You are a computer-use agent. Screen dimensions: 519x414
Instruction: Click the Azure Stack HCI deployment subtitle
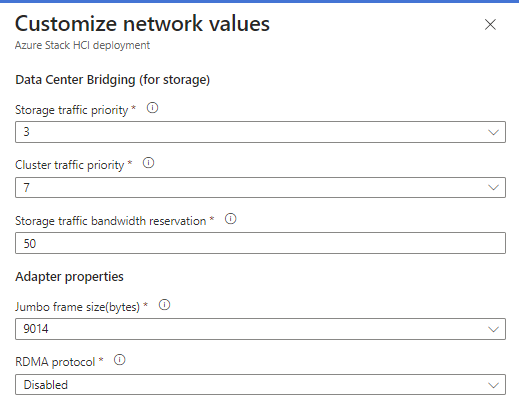tap(82, 45)
